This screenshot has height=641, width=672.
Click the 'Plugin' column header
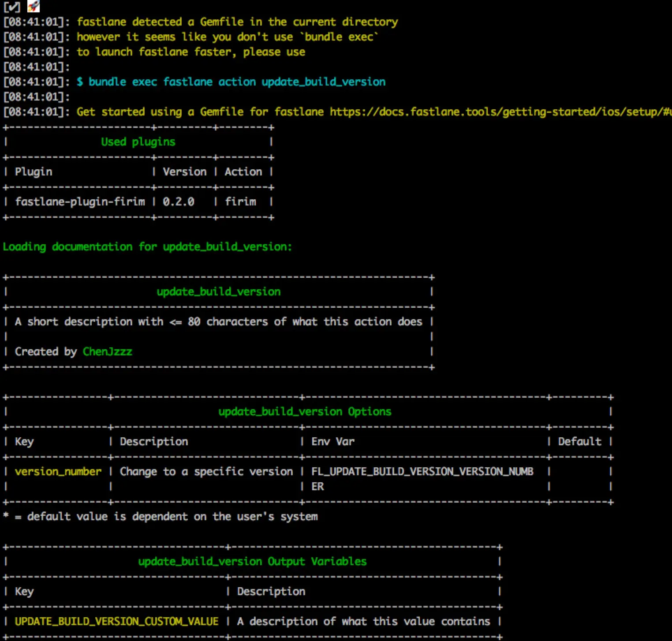tap(34, 172)
